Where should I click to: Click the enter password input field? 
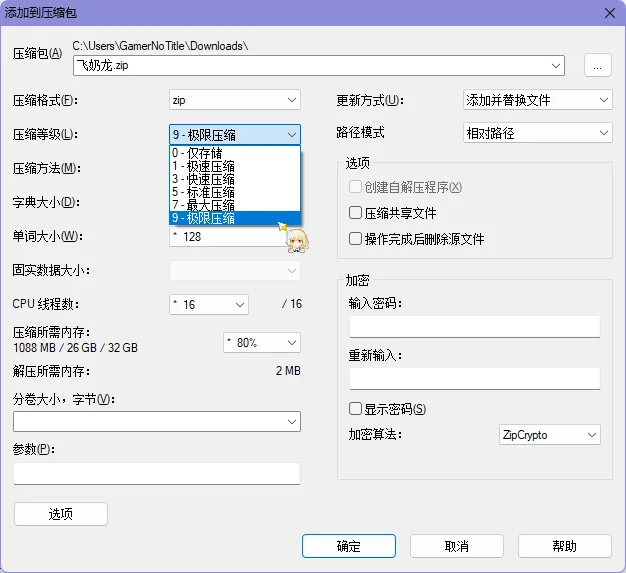[474, 327]
